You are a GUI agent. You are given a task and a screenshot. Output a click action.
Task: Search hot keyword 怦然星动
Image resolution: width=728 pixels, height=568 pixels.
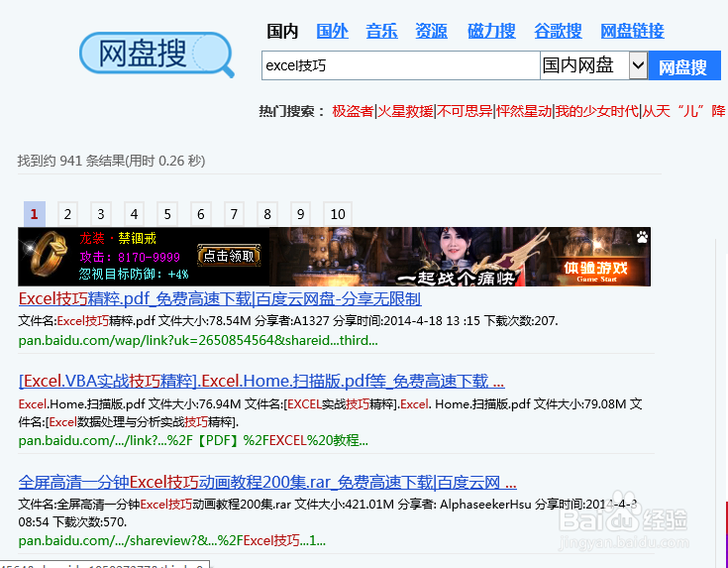[x=524, y=111]
